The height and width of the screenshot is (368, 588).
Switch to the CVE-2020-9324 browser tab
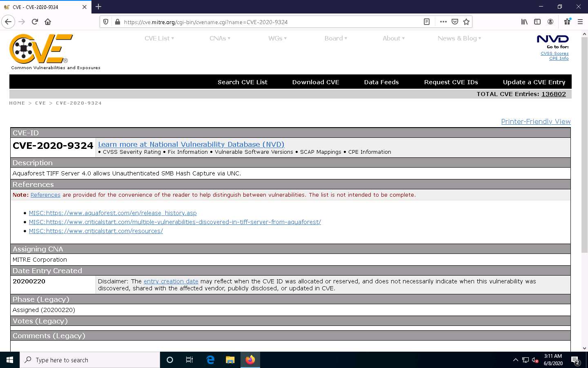(45, 7)
